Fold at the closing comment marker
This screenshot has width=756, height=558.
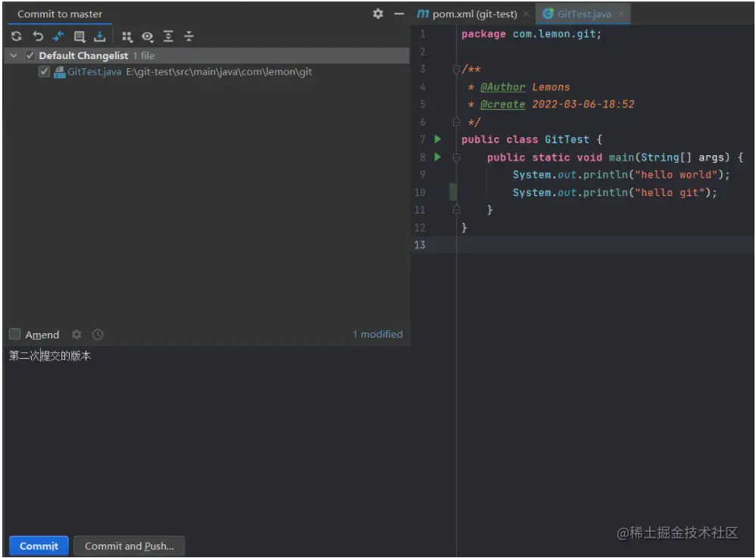[x=456, y=122]
